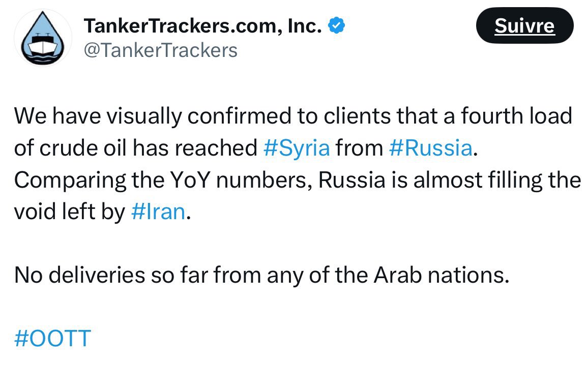Open the TankerTrackers.com, Inc. display name
The height and width of the screenshot is (392, 586).
203,26
